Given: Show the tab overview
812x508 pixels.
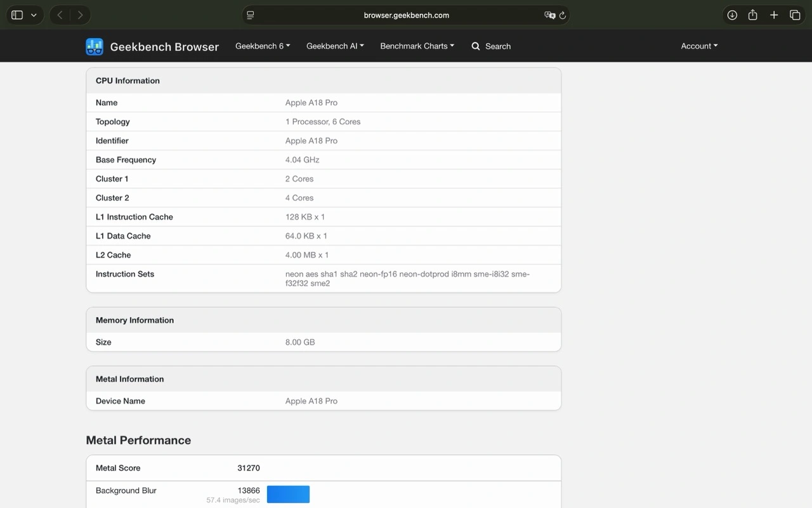Looking at the screenshot, I should tap(795, 15).
